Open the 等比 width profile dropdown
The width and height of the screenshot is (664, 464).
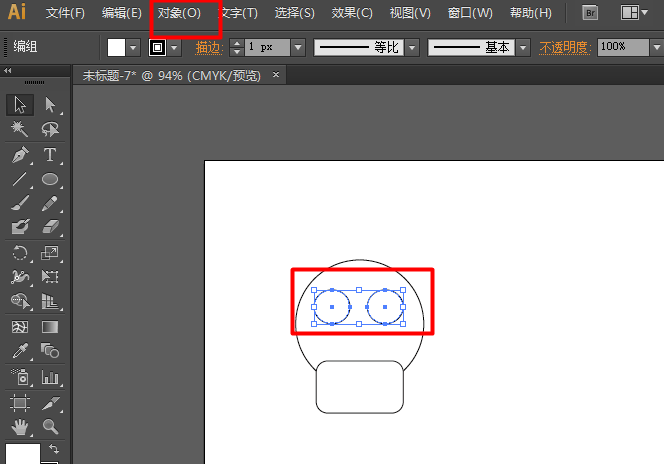point(412,47)
